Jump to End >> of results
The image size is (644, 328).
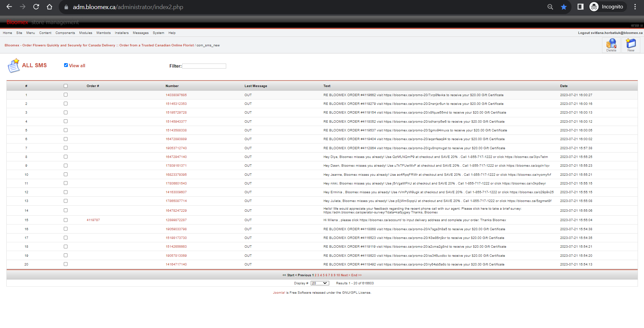(x=356, y=275)
